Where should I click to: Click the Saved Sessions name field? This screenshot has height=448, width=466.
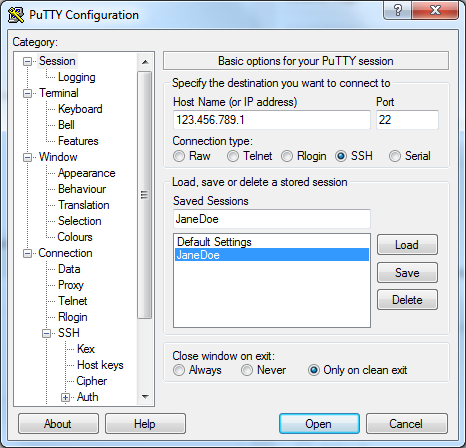tap(272, 219)
